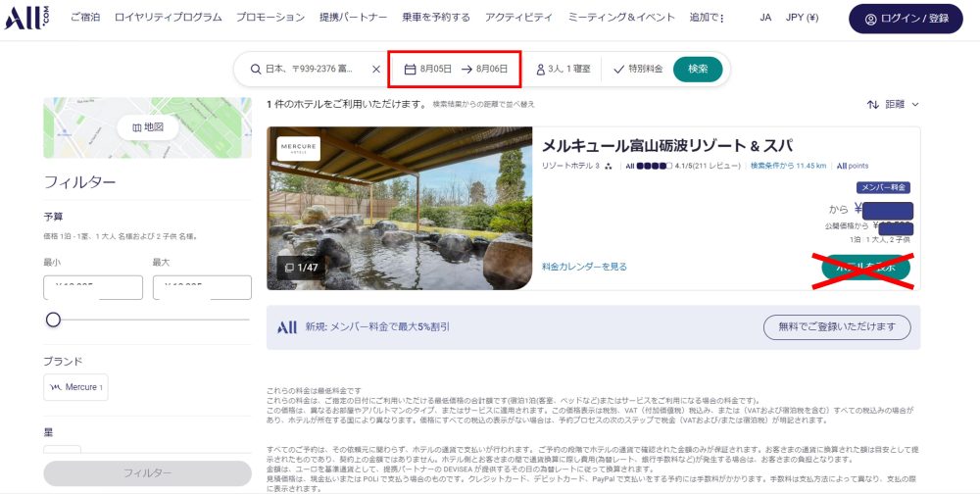Image resolution: width=980 pixels, height=494 pixels.
Task: Click the リゾートホテル 3 label
Action: pos(570,166)
